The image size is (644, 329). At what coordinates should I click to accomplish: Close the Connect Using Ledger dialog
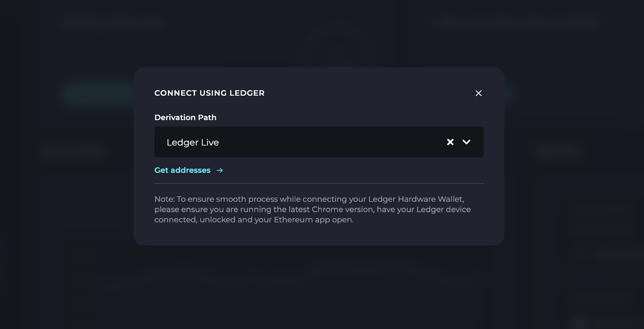[478, 93]
